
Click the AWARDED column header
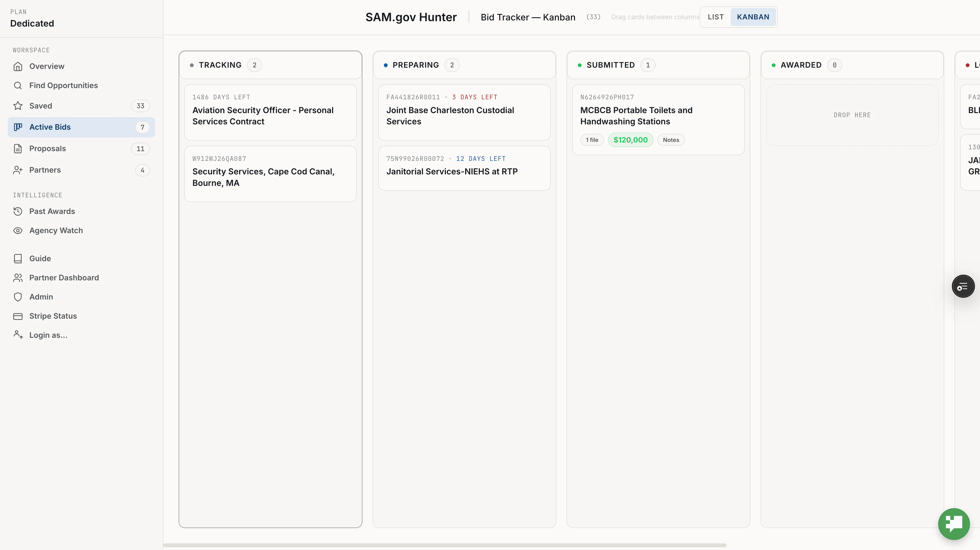tap(852, 65)
